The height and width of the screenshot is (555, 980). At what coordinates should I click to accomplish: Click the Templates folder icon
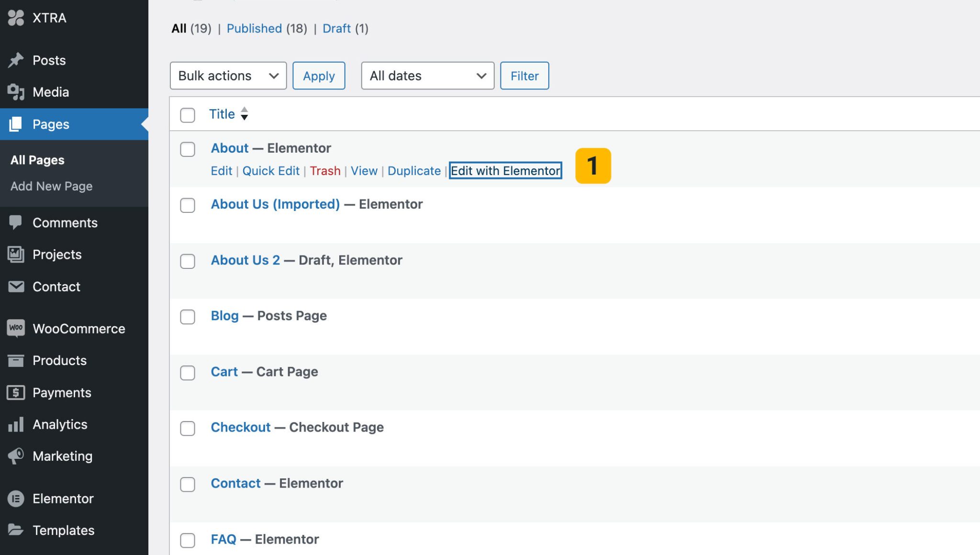click(16, 530)
